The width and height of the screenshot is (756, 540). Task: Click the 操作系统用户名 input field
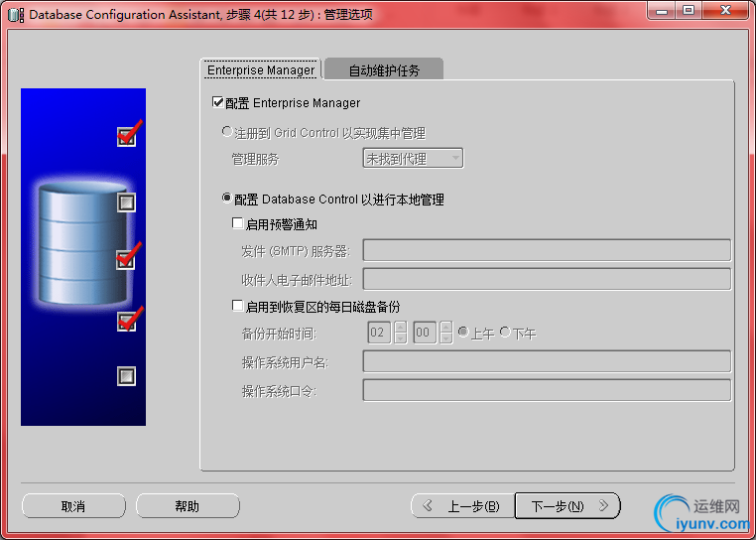547,361
